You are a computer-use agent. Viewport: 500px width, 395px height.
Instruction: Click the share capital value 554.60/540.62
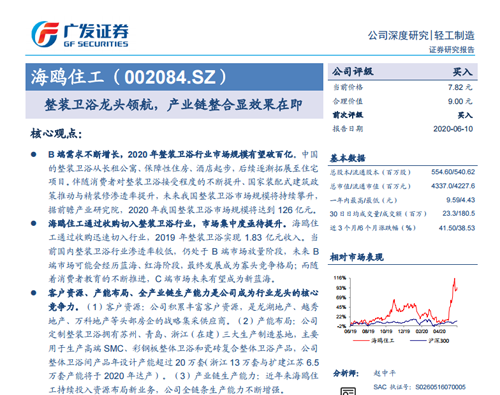(453, 172)
